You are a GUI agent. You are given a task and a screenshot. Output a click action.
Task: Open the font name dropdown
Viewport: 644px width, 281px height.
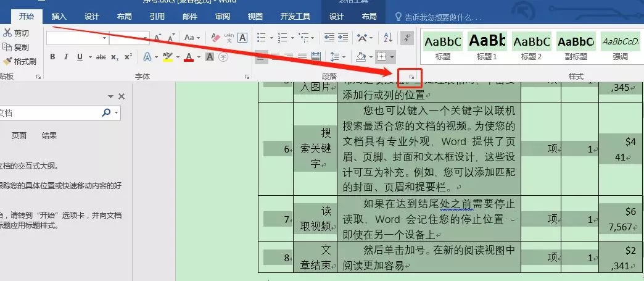point(105,38)
